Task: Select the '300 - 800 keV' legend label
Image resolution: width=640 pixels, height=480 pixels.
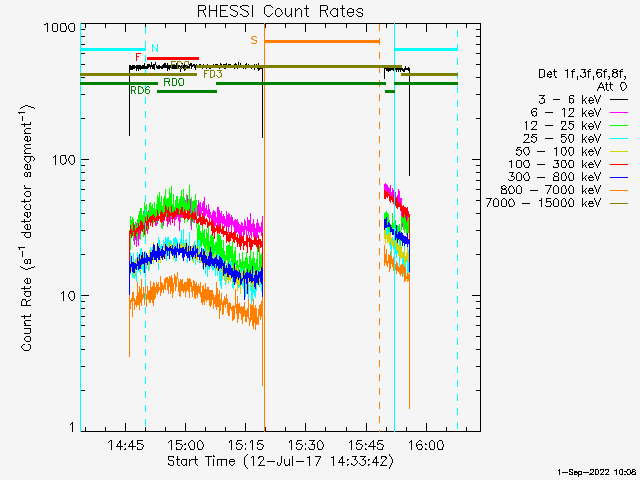Action: click(x=555, y=177)
